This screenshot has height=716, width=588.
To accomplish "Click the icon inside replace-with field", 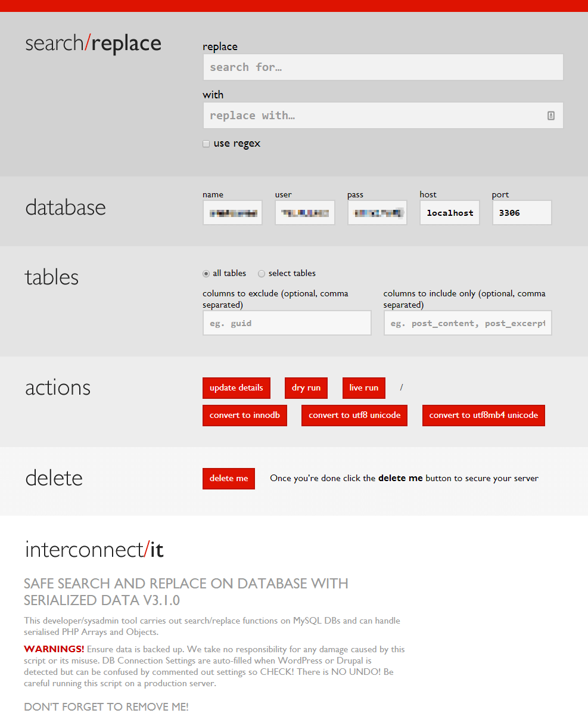I will tap(551, 116).
